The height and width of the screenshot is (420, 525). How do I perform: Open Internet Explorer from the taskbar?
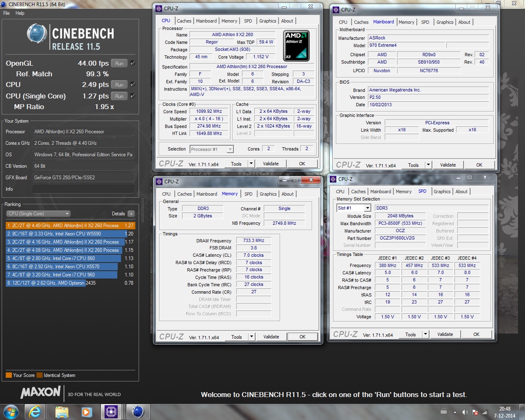coord(35,411)
